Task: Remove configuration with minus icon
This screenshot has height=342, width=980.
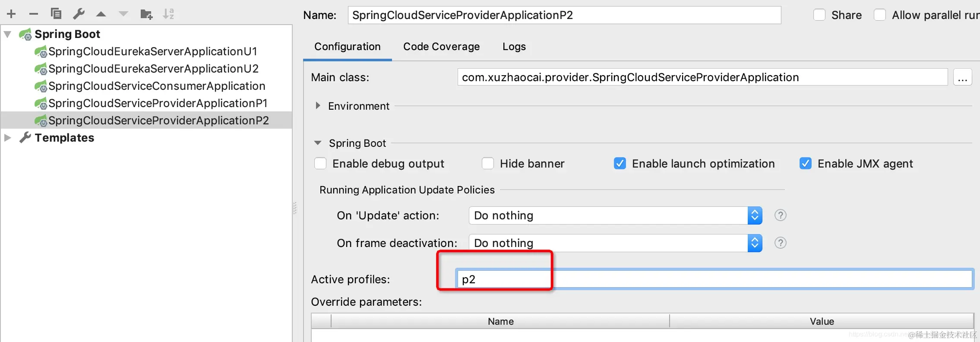Action: 34,14
